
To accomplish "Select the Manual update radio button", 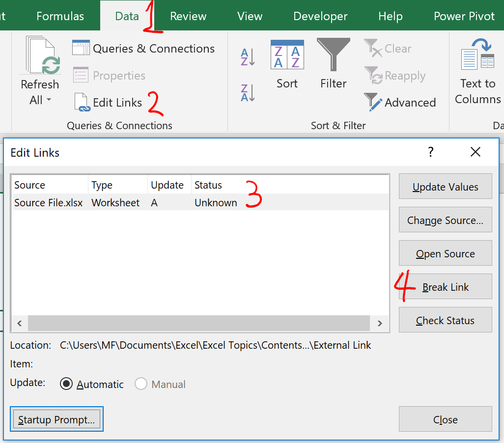I will (x=141, y=384).
